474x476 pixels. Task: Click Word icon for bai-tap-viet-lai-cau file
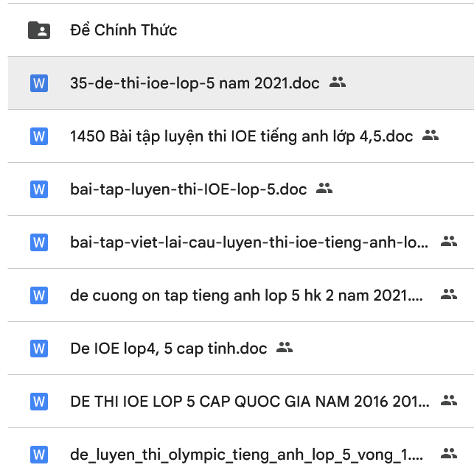(39, 242)
